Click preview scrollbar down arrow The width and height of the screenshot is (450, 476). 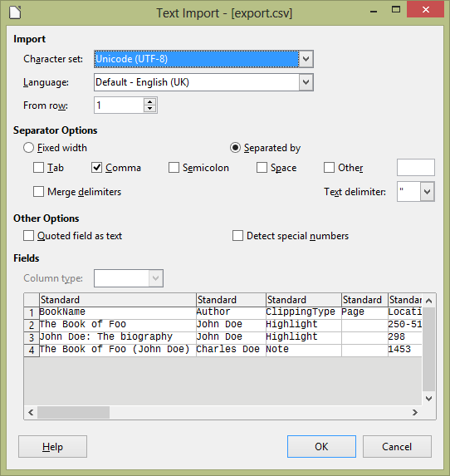(428, 399)
